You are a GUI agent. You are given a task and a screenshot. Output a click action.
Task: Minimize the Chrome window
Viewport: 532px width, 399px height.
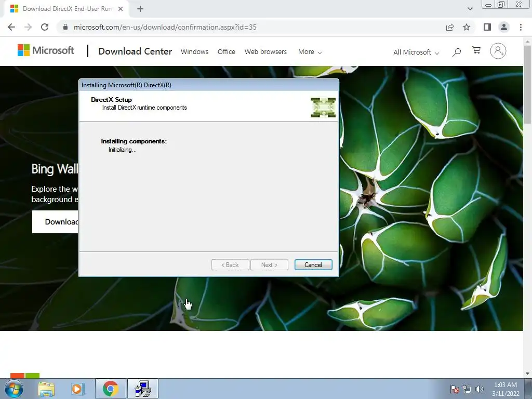[x=488, y=5]
